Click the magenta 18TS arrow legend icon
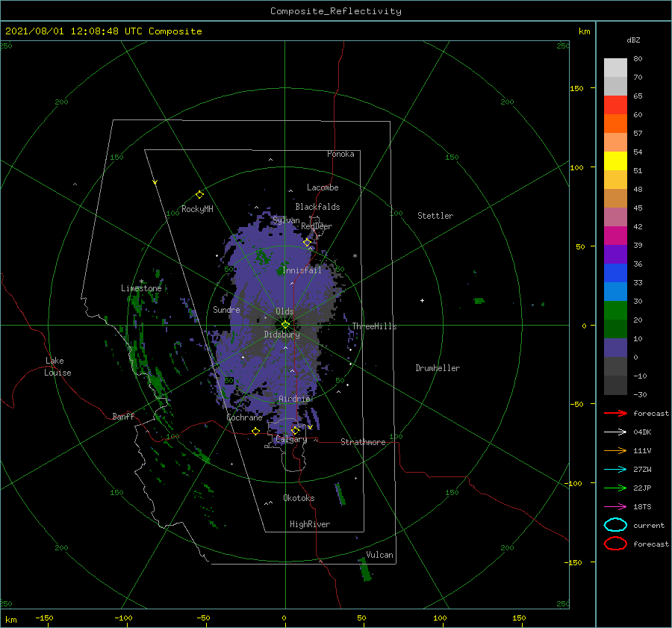This screenshot has width=672, height=628. click(x=615, y=507)
